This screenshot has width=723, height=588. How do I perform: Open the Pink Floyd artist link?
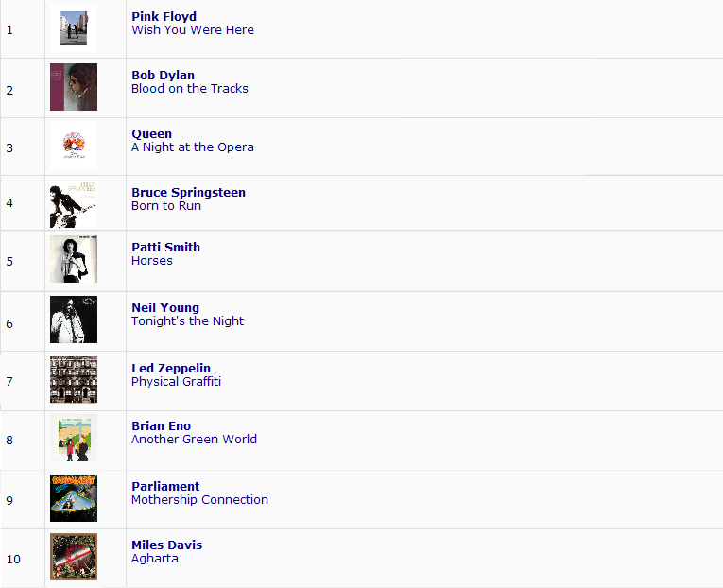(x=164, y=17)
